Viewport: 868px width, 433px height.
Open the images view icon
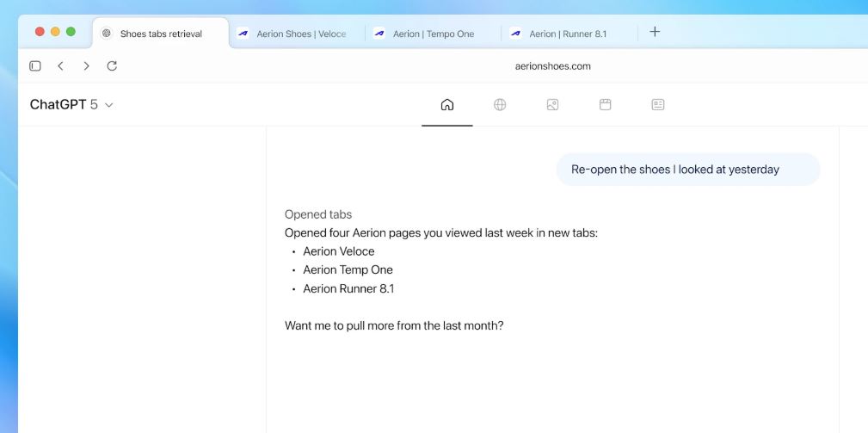click(552, 105)
